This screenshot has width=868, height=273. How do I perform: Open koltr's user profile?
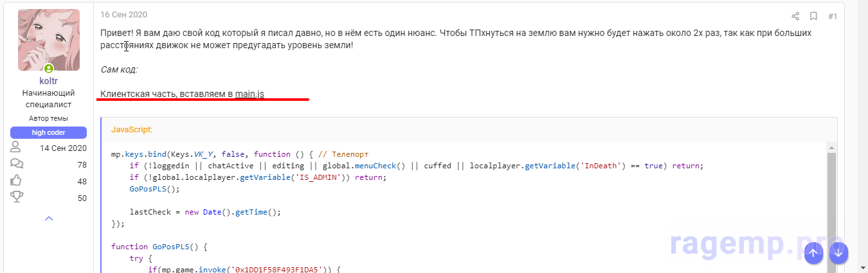[49, 81]
